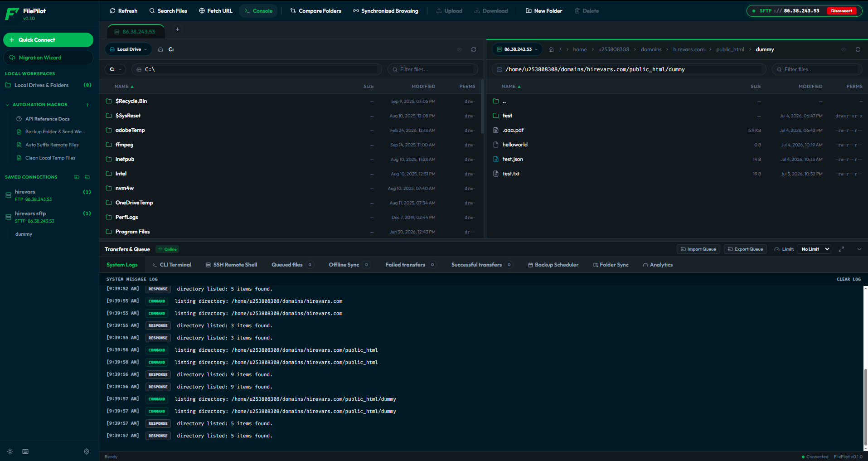Open API Reference Docs
This screenshot has width=868, height=461.
tap(47, 119)
